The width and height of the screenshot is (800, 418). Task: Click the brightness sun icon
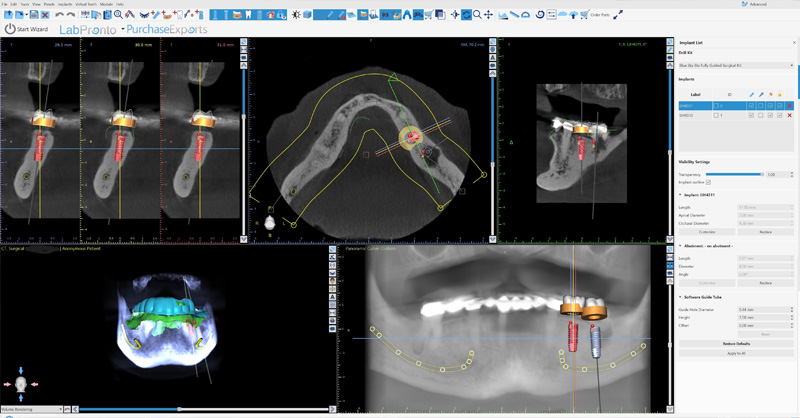pos(296,15)
